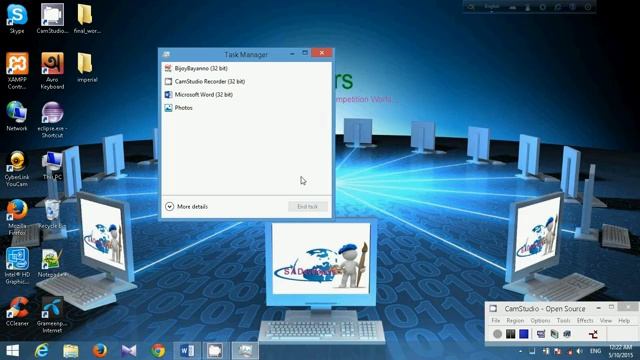This screenshot has height=360, width=640.
Task: Open Notepad++ desktop icon
Action: pyautogui.click(x=52, y=263)
